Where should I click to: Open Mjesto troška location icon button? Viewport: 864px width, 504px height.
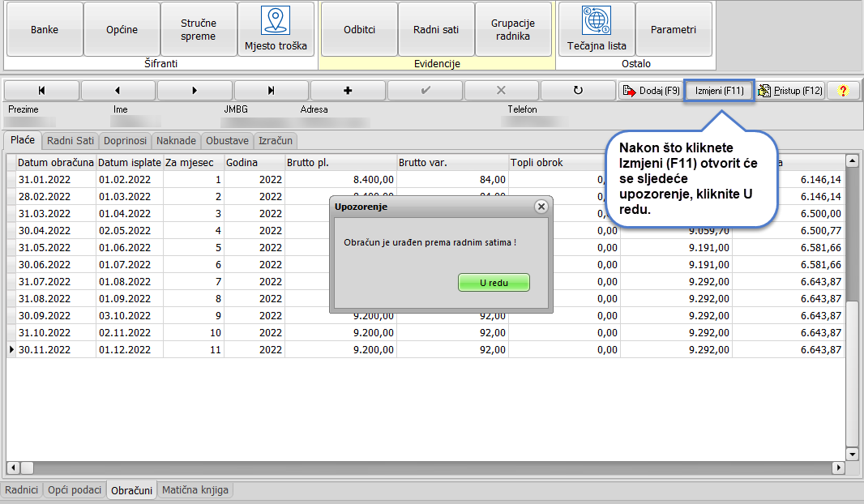tap(276, 29)
